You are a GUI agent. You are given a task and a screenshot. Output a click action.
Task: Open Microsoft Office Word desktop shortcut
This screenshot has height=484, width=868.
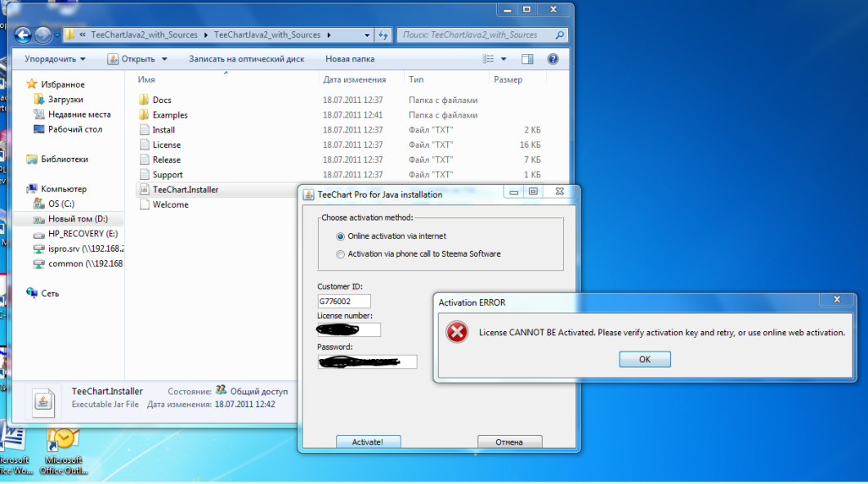(x=15, y=451)
